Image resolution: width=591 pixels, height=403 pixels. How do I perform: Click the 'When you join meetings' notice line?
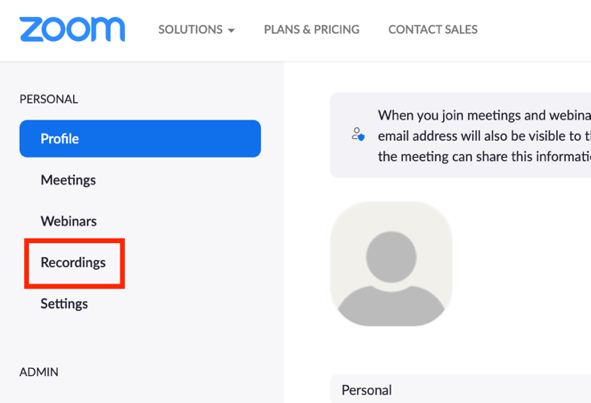(484, 115)
